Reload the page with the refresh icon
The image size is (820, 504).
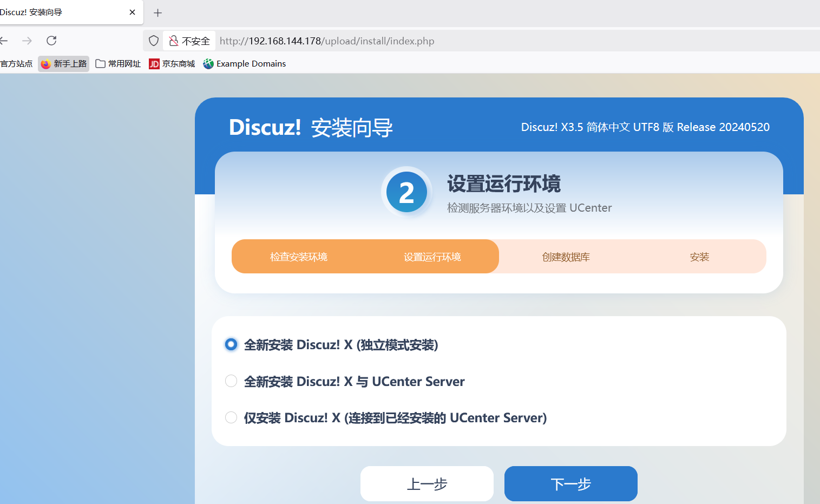[51, 41]
